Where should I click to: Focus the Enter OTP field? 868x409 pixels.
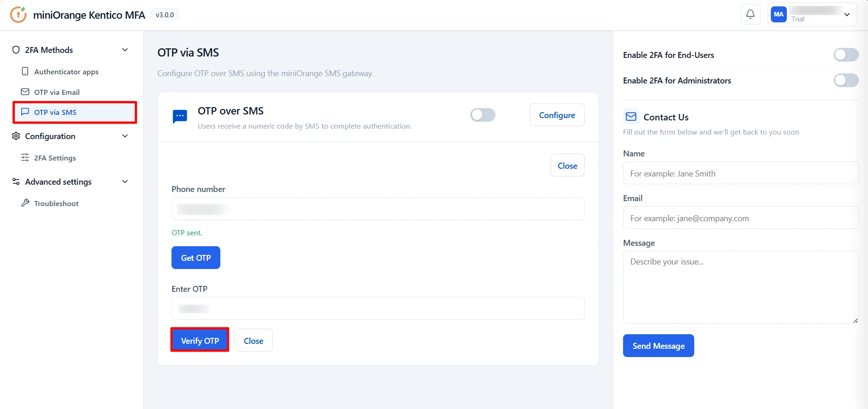click(378, 308)
